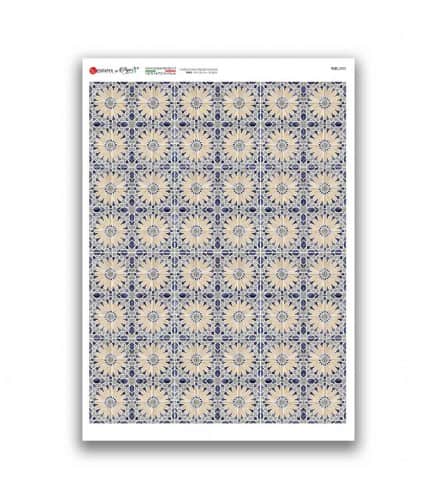437x500 pixels.
Task: Select the bottom-right beige sunflower tile
Action: pos(324,401)
